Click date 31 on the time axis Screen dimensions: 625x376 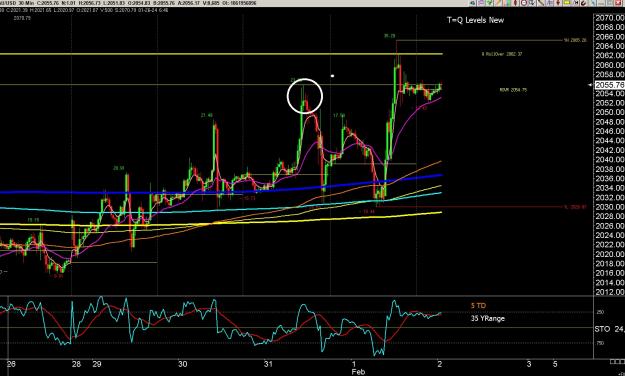[268, 364]
